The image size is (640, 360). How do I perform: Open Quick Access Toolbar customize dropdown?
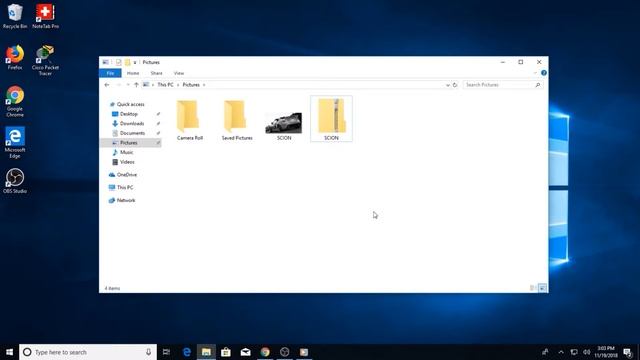pos(135,62)
